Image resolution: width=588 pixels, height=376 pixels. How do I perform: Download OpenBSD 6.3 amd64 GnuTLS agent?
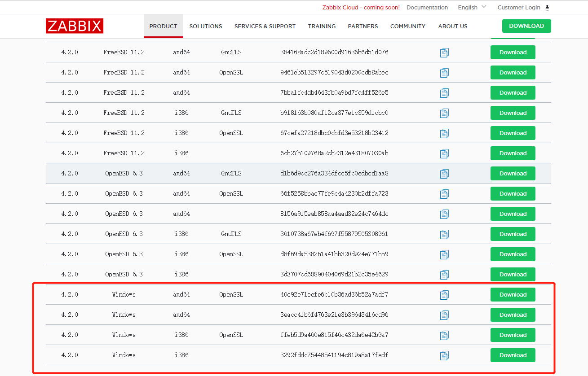pyautogui.click(x=513, y=173)
